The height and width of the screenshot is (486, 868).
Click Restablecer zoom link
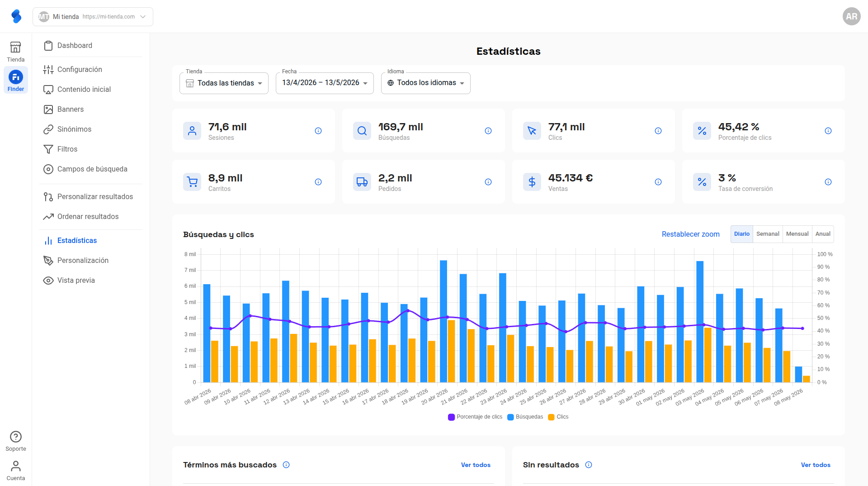click(x=690, y=234)
